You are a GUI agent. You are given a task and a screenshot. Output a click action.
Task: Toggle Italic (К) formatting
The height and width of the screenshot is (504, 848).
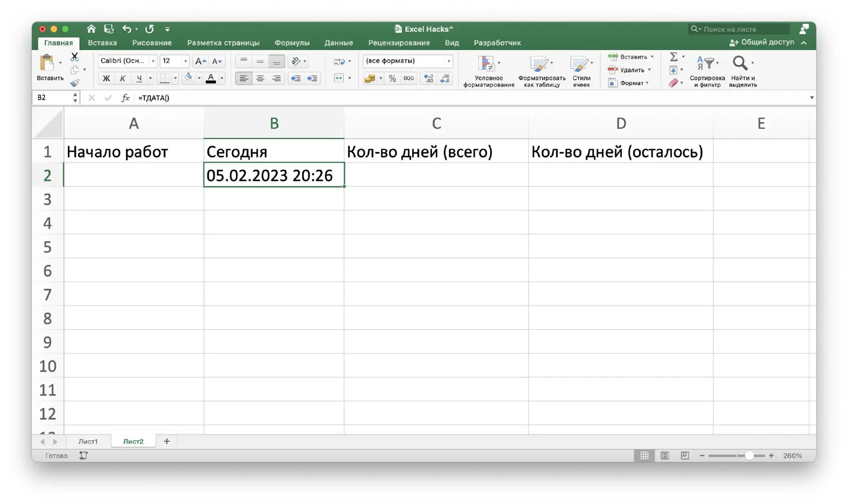click(123, 79)
